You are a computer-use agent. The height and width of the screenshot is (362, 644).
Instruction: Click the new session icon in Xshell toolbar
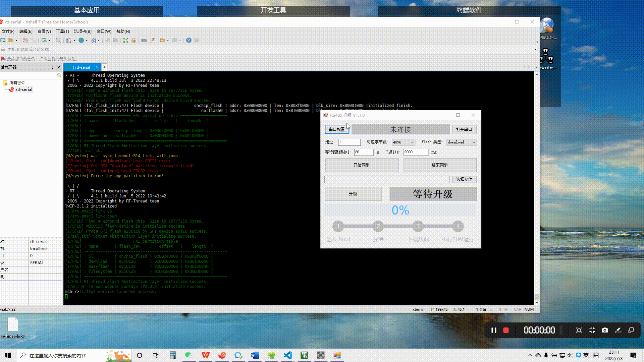coord(3,40)
